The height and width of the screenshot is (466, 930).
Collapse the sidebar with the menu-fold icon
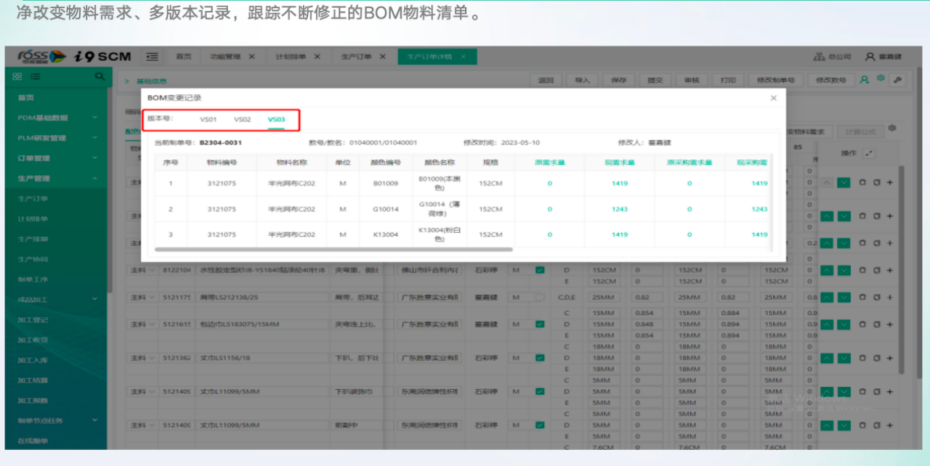[x=152, y=57]
